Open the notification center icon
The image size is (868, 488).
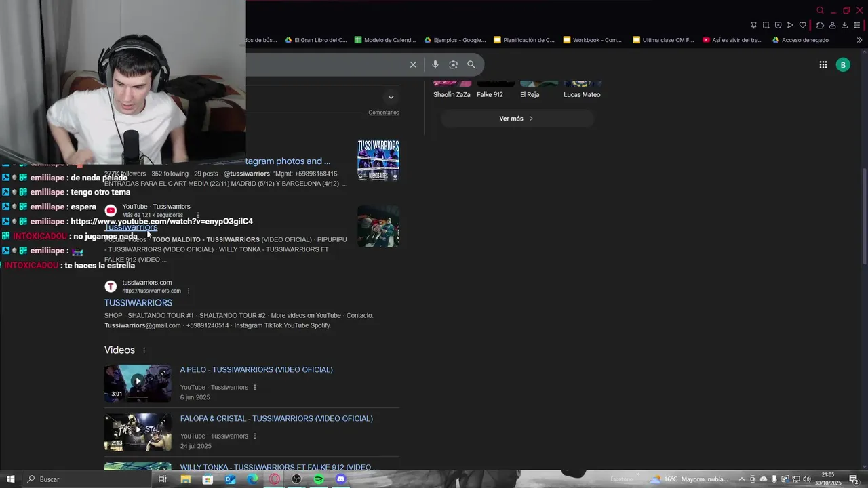(x=854, y=479)
